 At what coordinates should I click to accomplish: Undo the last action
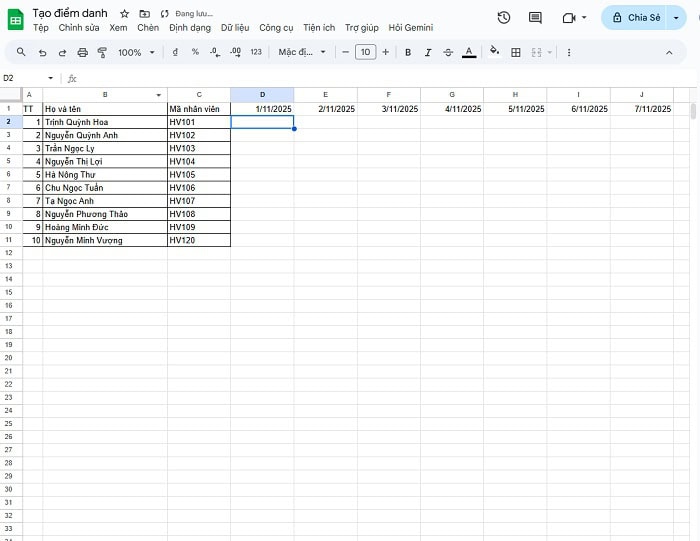(x=42, y=53)
